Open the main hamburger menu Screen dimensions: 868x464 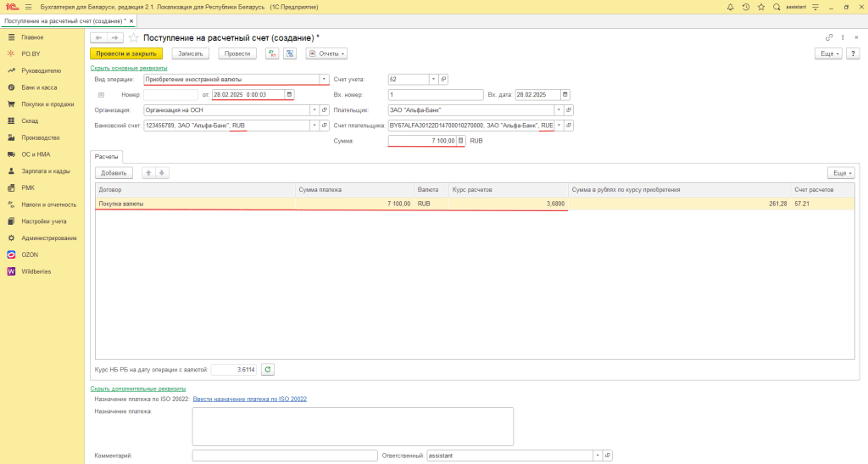coord(28,7)
